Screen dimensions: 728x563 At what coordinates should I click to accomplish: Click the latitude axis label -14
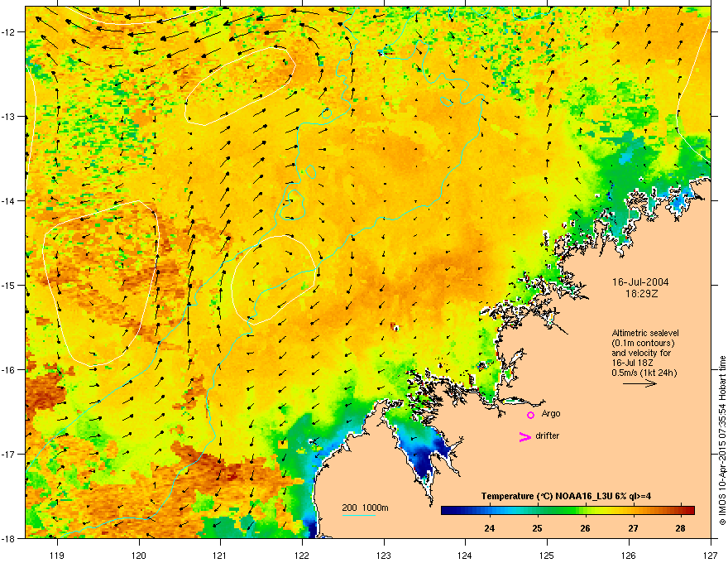[9, 200]
